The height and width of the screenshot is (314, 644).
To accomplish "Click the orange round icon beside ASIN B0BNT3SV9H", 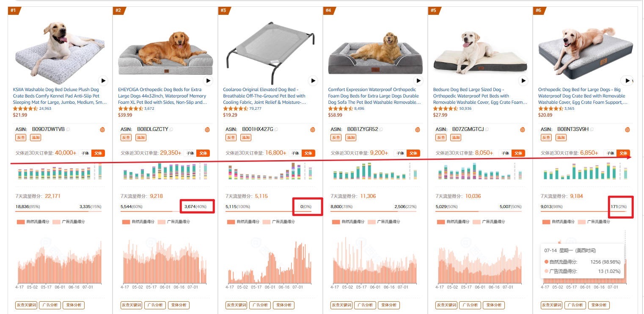I will [x=628, y=130].
